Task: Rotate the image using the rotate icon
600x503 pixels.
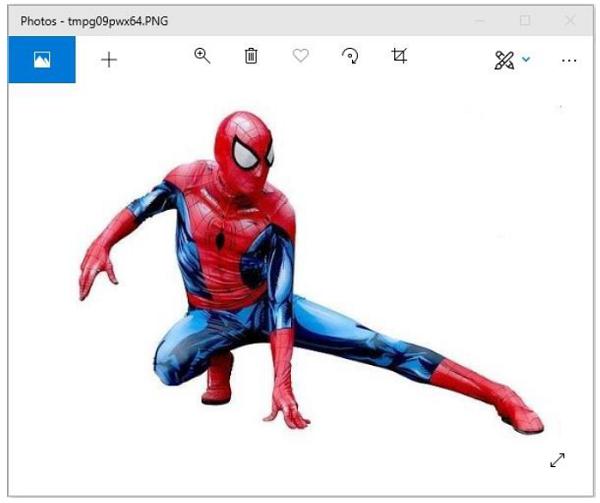Action: (350, 57)
